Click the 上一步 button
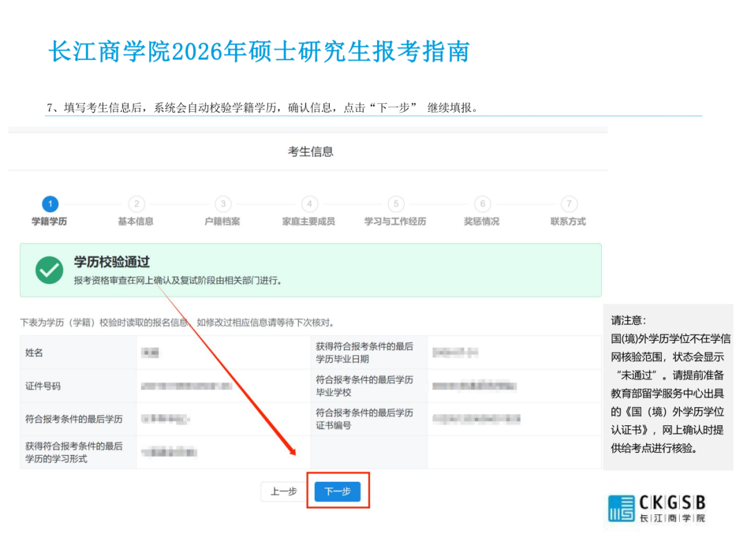 click(x=283, y=492)
